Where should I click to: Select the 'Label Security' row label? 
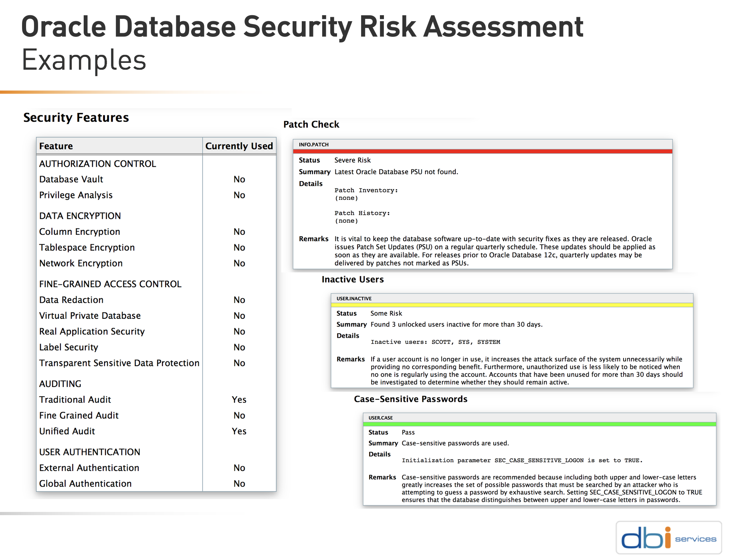[x=69, y=347]
